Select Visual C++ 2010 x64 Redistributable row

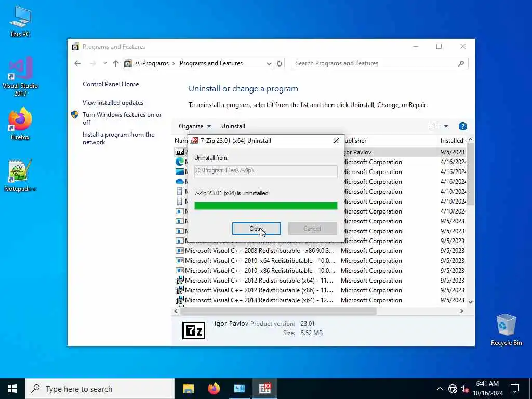[x=320, y=261]
